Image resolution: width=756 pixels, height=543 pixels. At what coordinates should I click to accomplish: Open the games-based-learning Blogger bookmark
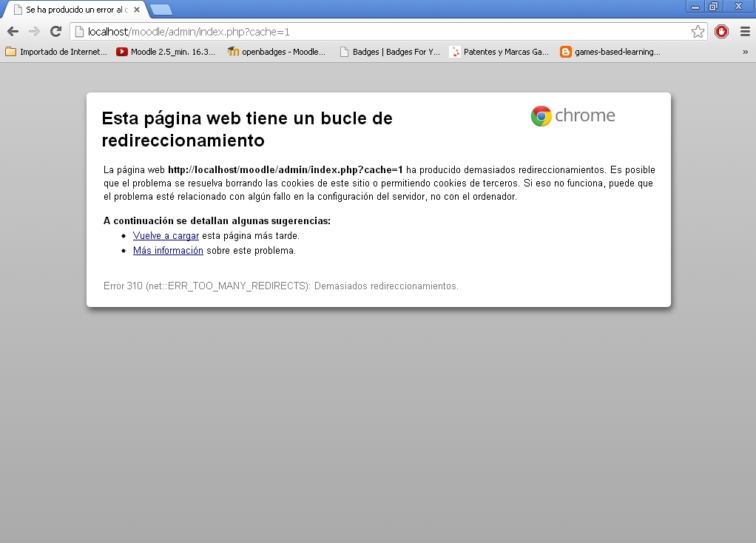[610, 52]
